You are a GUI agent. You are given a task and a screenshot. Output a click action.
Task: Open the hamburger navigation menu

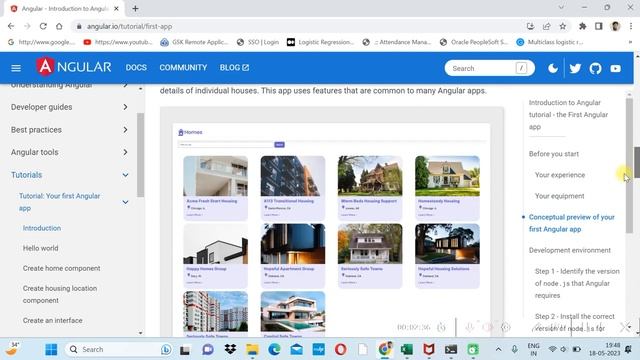click(x=16, y=68)
